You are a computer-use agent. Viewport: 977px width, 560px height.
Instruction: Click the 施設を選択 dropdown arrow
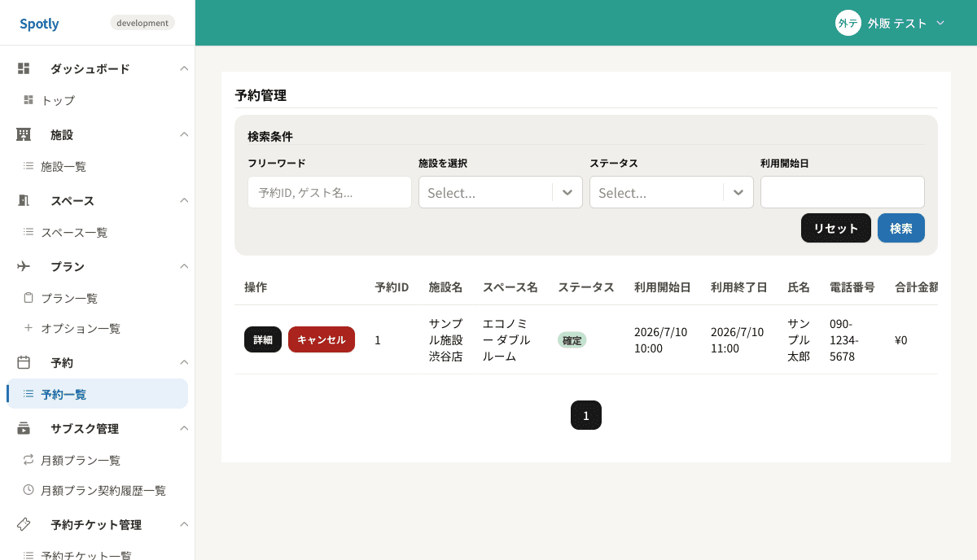568,192
